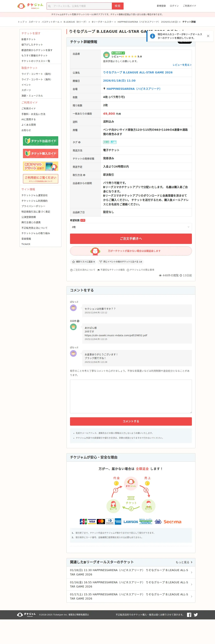Open 手数料・お支払い方法 in the sidebar
Viewport: 215px width, 644px height.
(33, 114)
